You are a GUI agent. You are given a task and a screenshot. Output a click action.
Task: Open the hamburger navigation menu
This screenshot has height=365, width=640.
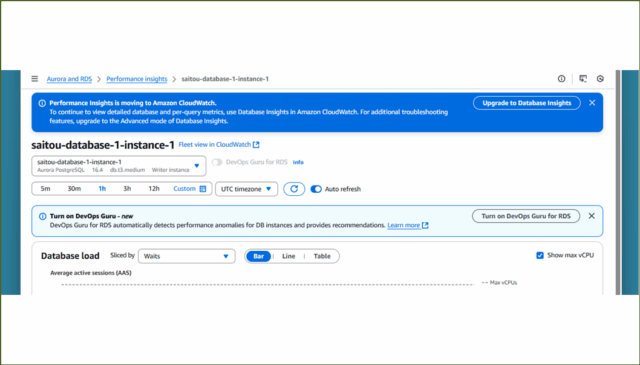(x=35, y=79)
